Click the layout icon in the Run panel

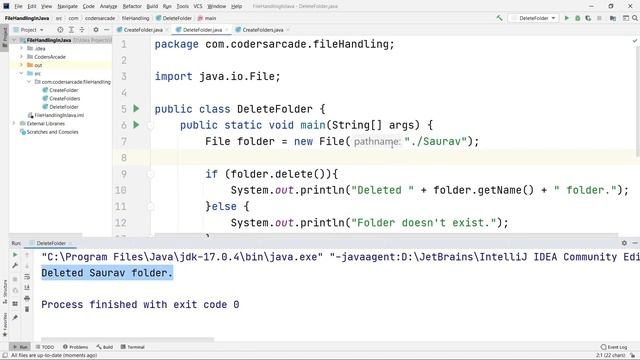click(x=15, y=304)
